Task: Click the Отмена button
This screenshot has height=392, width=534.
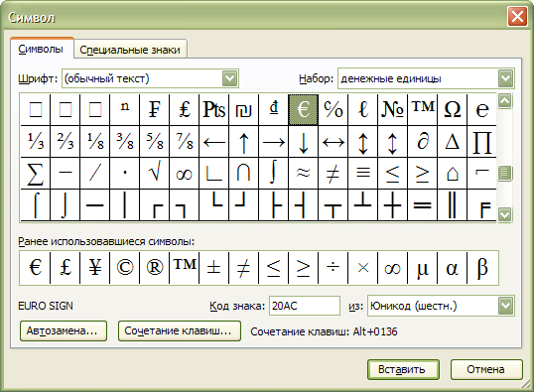Action: 486,369
